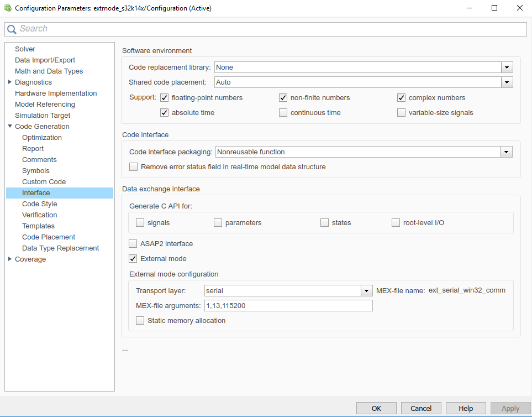Collapse the Code Generation tree node
Screen dimensions: 532x417
coord(10,126)
